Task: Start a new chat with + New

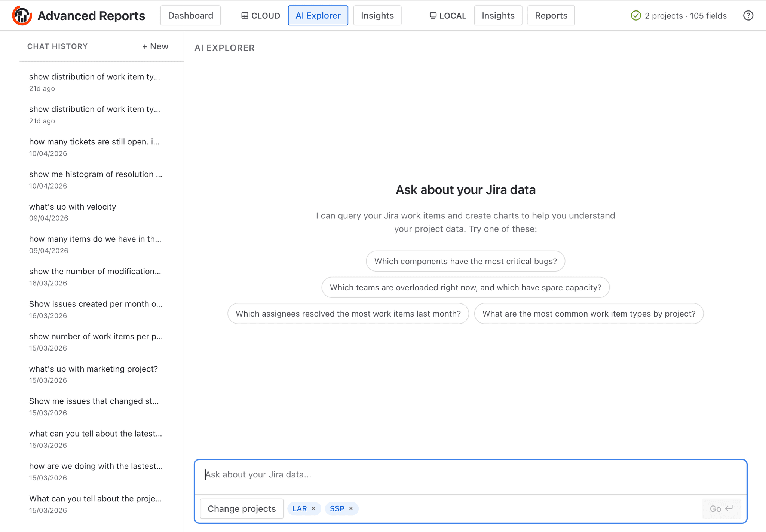Action: tap(155, 46)
